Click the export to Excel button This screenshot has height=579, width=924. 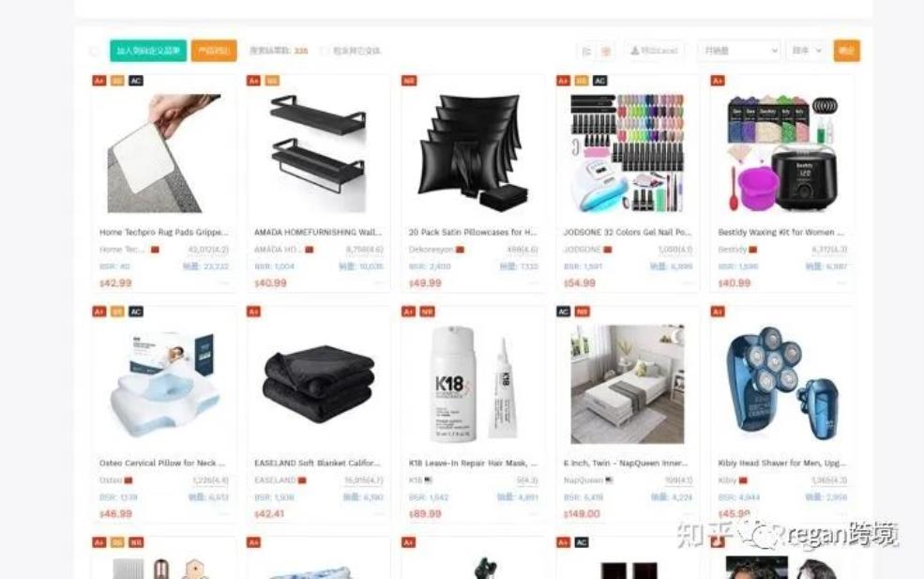tap(654, 51)
